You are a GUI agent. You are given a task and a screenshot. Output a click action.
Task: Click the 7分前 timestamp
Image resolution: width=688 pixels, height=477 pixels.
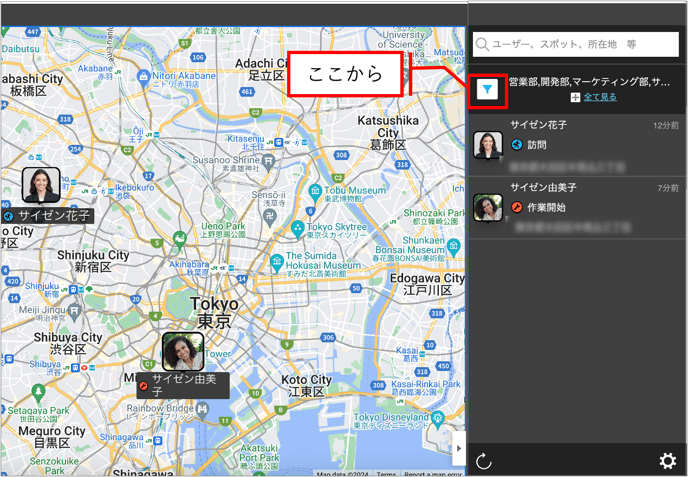tap(668, 188)
